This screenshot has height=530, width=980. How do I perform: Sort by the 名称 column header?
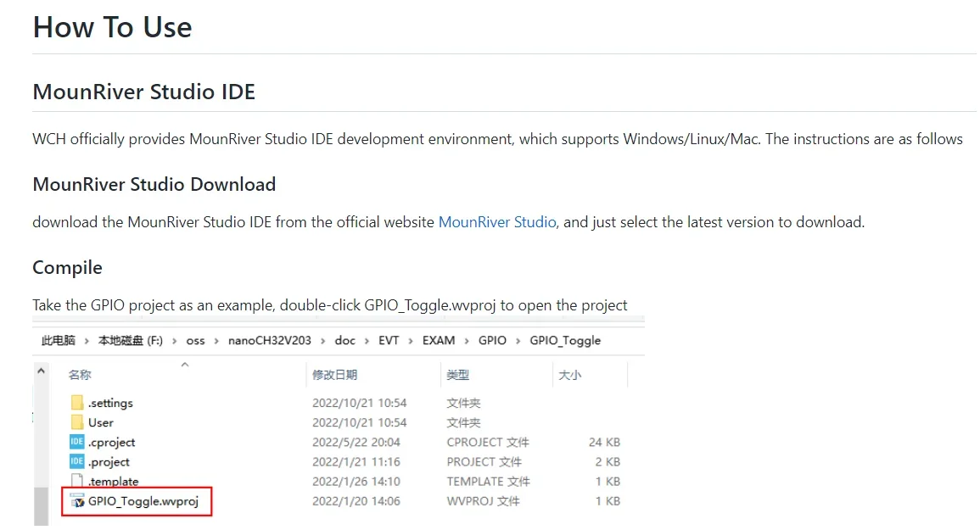80,374
